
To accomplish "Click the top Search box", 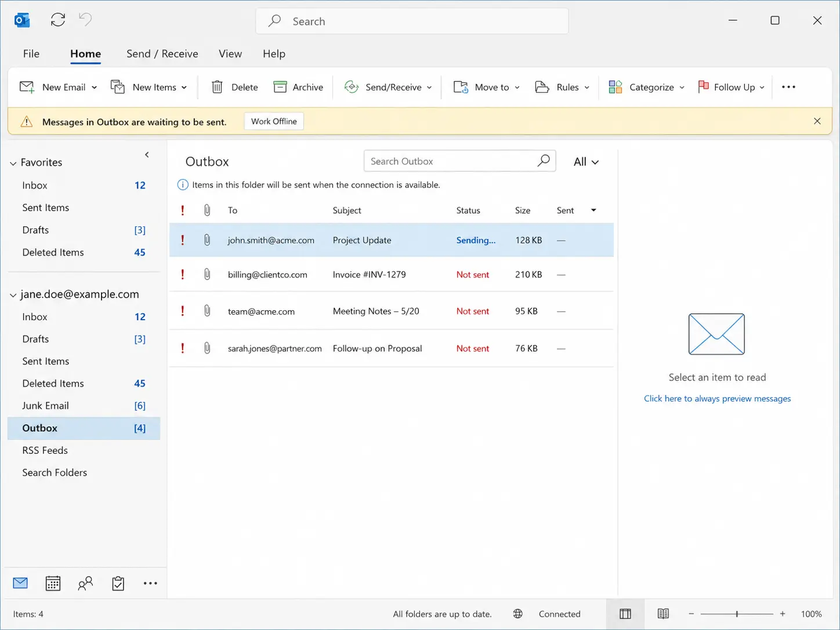I will coord(412,21).
